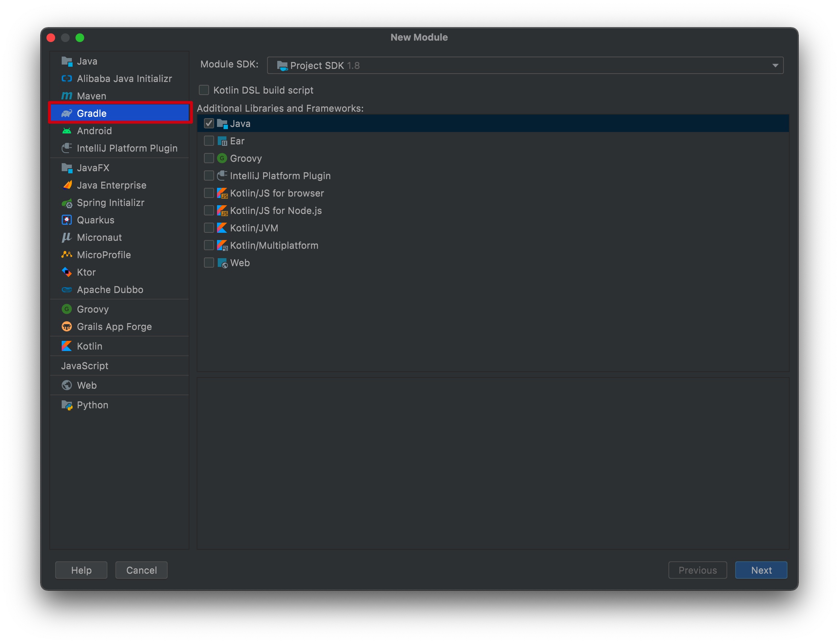Enable Kotlin DSL build script checkbox
The image size is (839, 644).
[204, 90]
